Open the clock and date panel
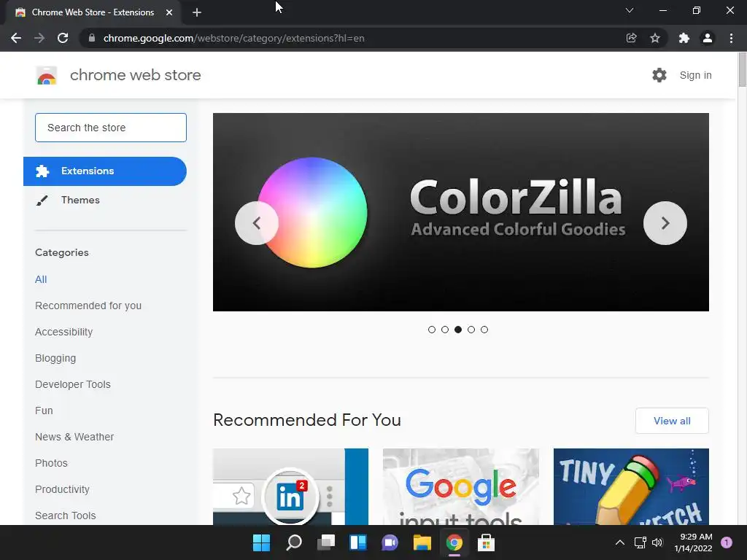This screenshot has width=747, height=560. point(693,542)
